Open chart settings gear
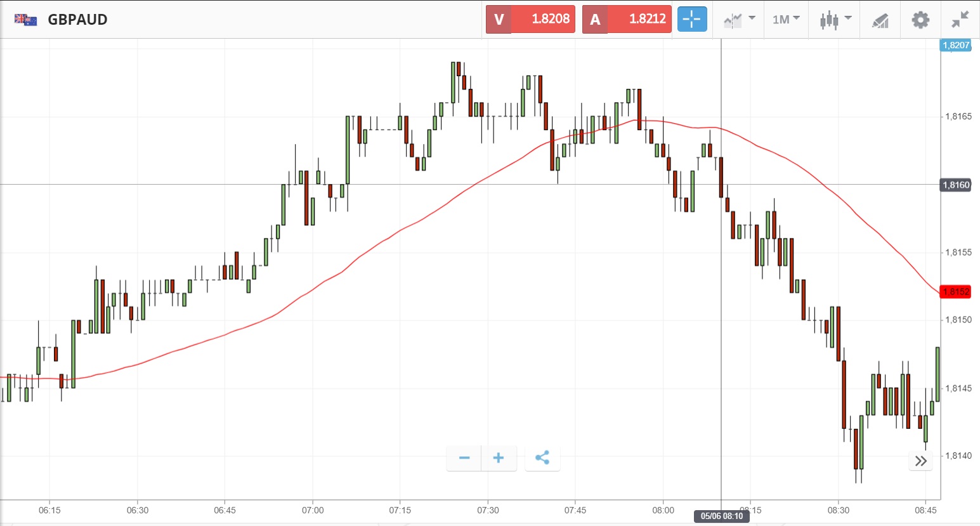Viewport: 980px width, 526px height. tap(920, 20)
